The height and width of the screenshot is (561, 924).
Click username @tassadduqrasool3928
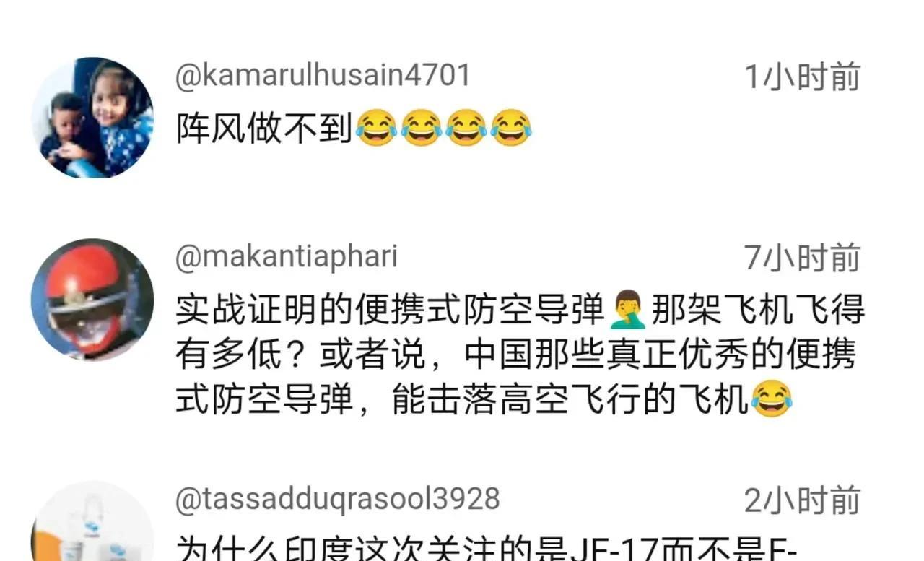point(338,499)
